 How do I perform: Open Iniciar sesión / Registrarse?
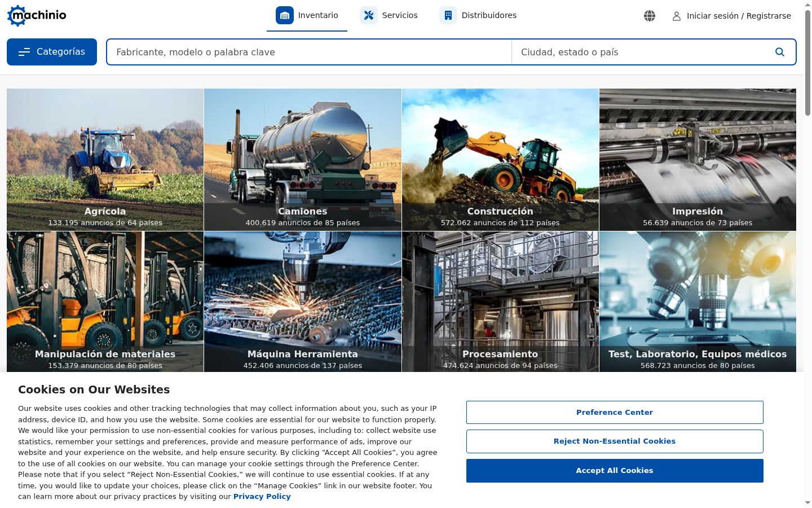point(732,16)
